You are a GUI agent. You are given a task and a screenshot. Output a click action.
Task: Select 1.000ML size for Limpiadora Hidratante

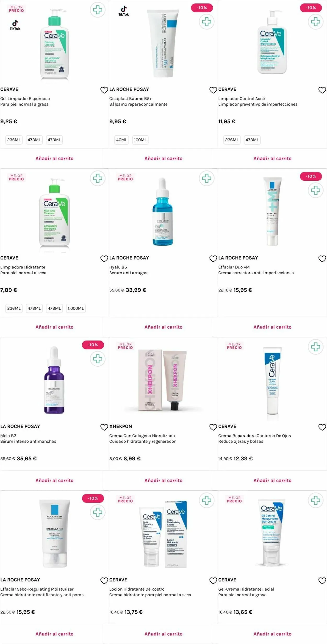click(76, 308)
